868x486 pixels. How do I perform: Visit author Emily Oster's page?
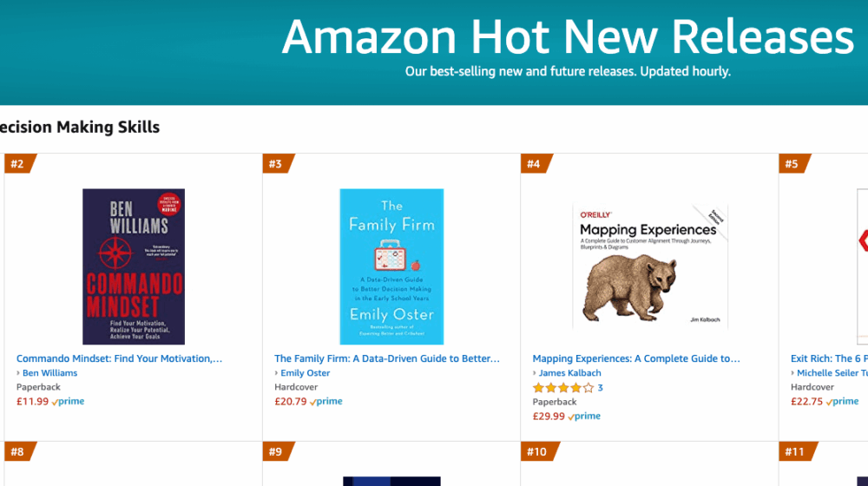point(306,373)
